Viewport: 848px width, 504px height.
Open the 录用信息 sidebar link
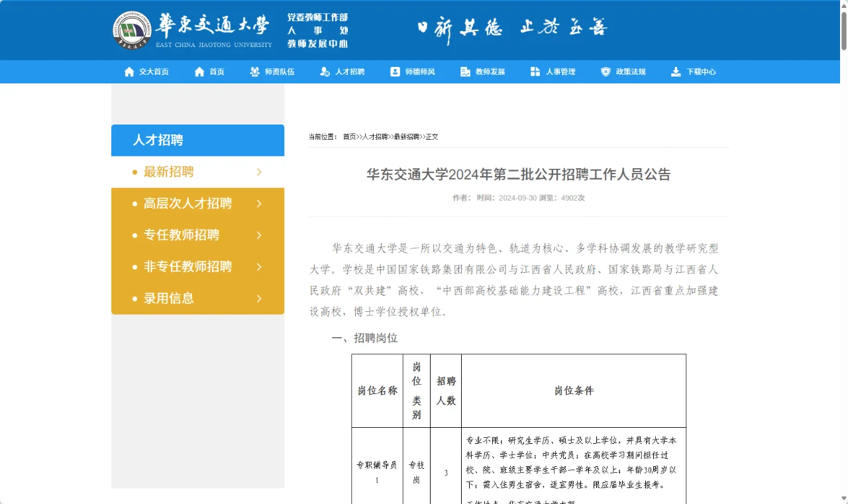(169, 299)
